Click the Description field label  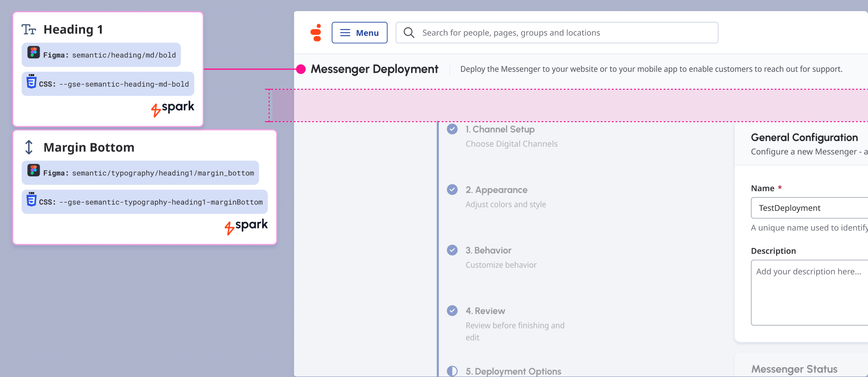773,251
